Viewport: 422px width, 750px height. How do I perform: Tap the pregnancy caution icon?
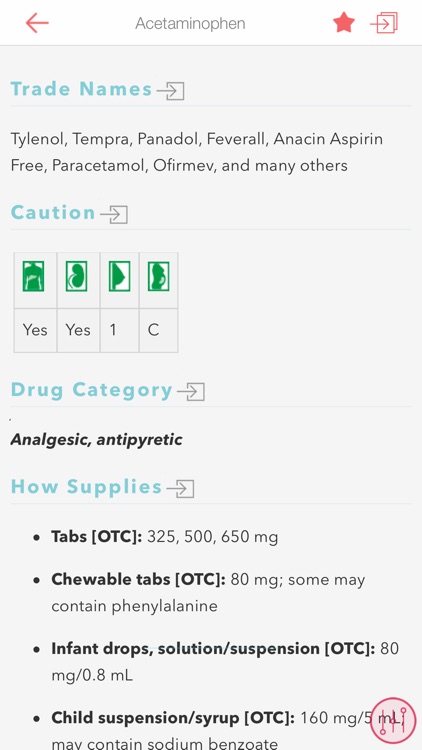point(158,276)
